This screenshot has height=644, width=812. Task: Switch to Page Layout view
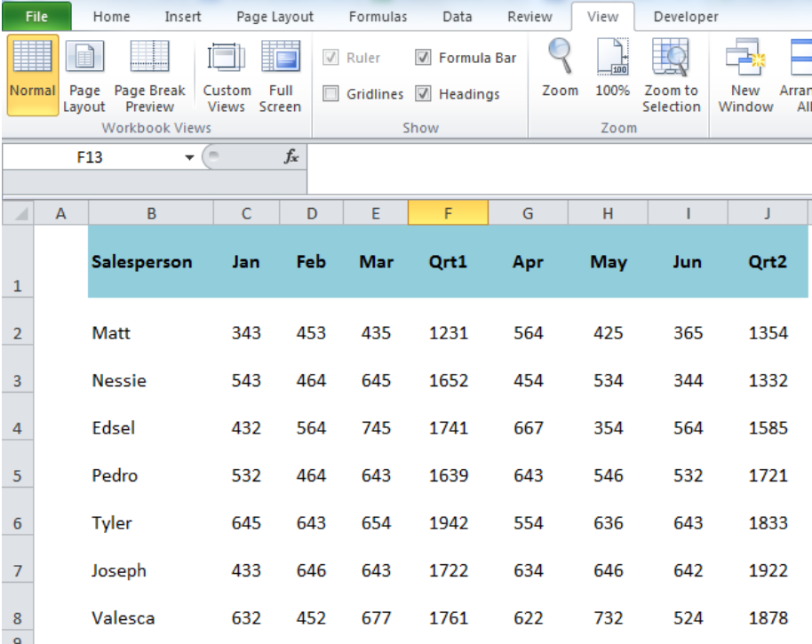[84, 76]
